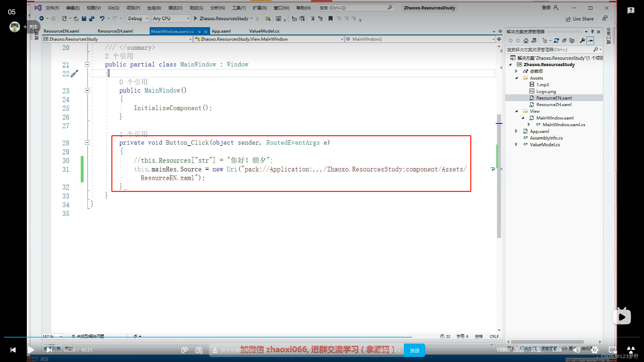
Task: Toggle the danmaku settings icon in player
Action: click(x=199, y=350)
